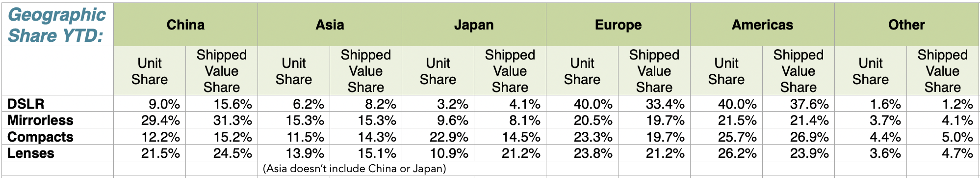
Task: Select Compacts Other value share 5.0% cell
Action: pyautogui.click(x=943, y=137)
